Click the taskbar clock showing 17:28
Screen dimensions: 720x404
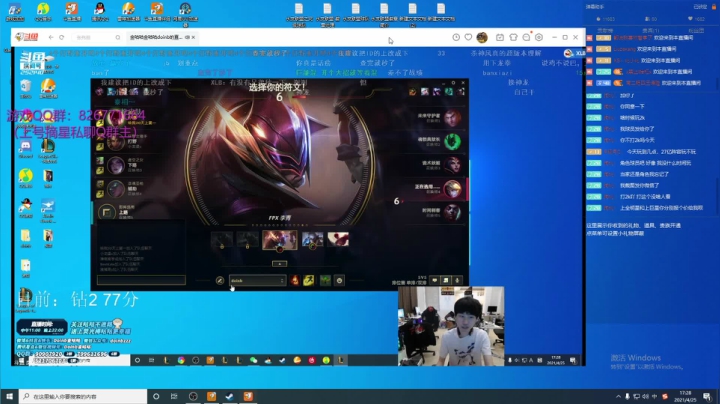tap(685, 396)
